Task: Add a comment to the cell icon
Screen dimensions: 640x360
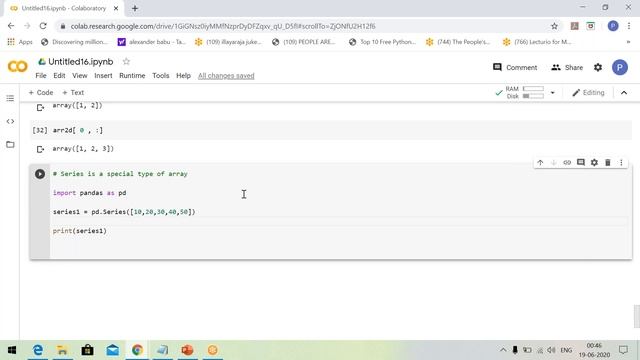Action: coord(580,162)
